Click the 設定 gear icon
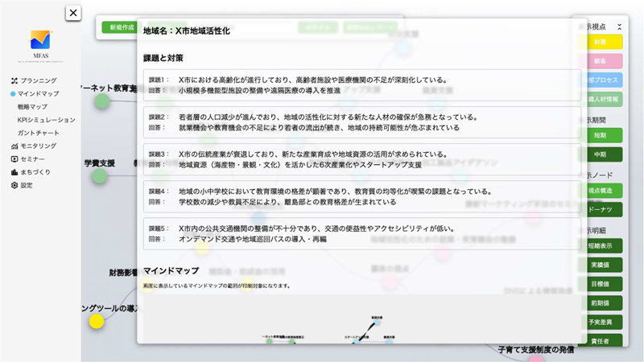Image resolution: width=644 pixels, height=362 pixels. click(x=14, y=185)
